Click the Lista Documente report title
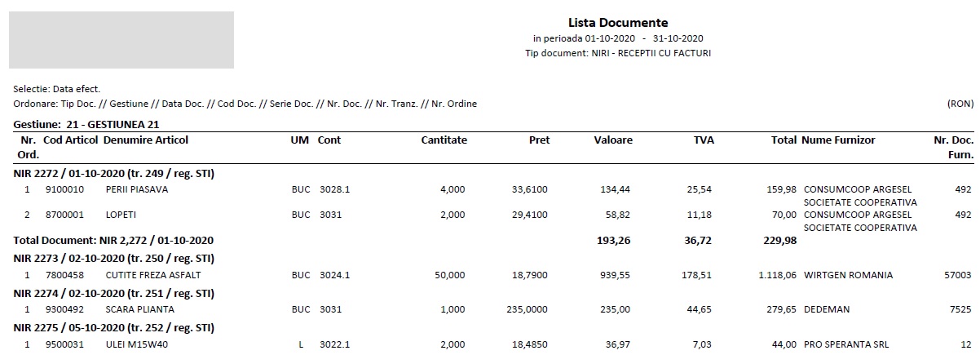The image size is (980, 355). pos(618,23)
